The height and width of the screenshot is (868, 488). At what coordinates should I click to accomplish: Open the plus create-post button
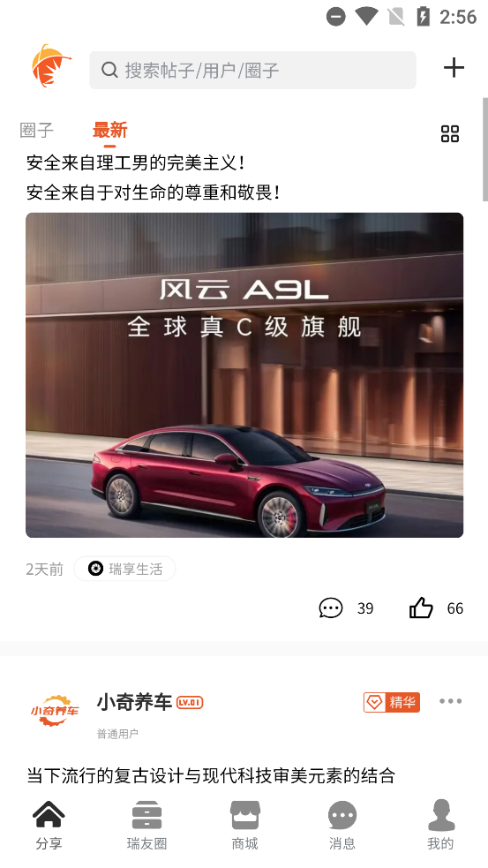pos(454,67)
